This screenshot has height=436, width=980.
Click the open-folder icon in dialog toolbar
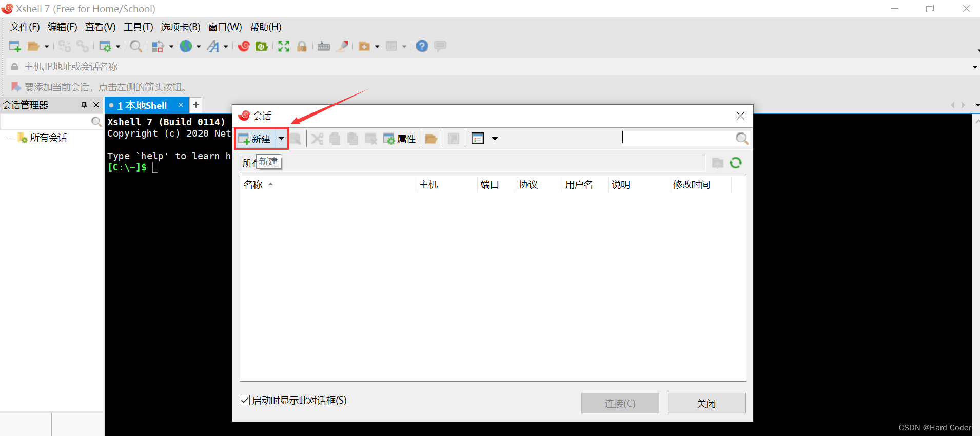(431, 139)
